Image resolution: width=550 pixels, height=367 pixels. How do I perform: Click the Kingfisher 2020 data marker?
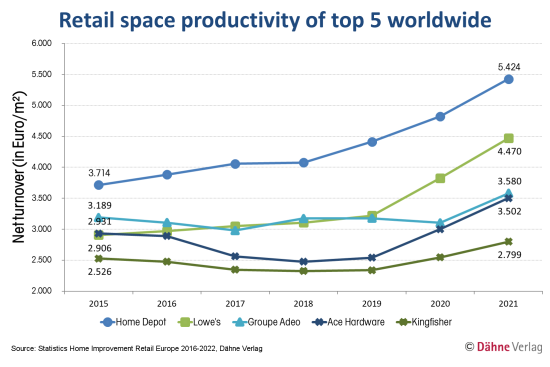tap(440, 257)
